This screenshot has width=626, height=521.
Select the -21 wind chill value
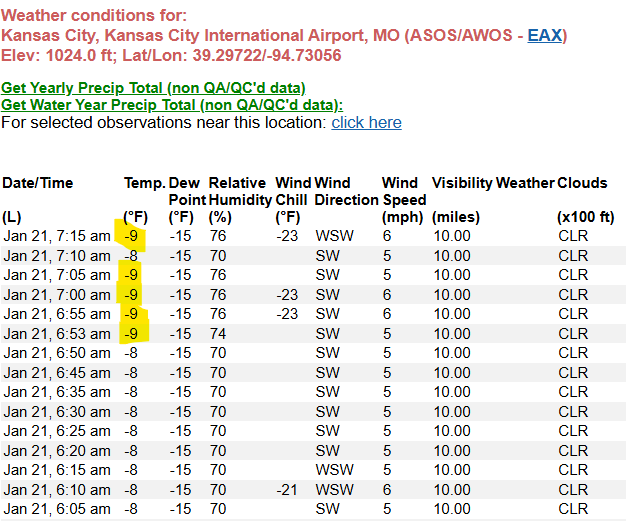coord(287,489)
